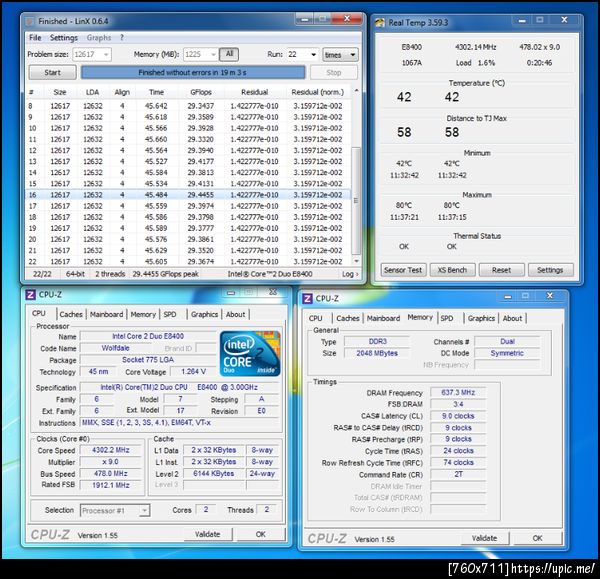Open the Graphs menu in LinX

click(99, 38)
